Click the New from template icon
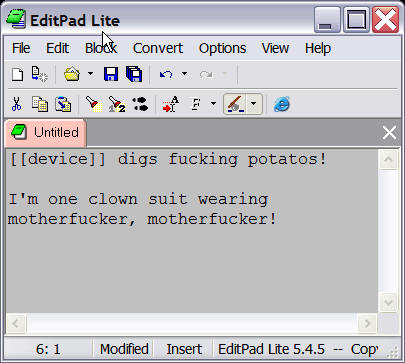The image size is (405, 363). coord(39,74)
